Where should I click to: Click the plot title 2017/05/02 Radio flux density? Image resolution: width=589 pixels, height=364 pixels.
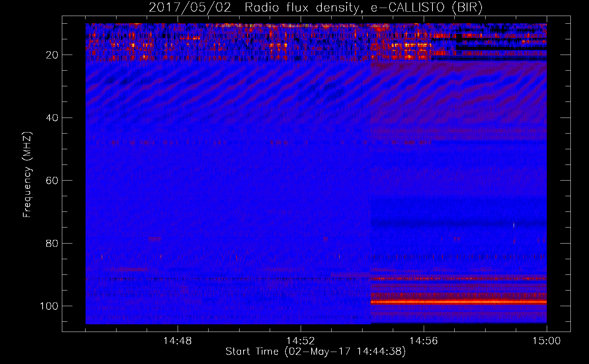pos(316,8)
